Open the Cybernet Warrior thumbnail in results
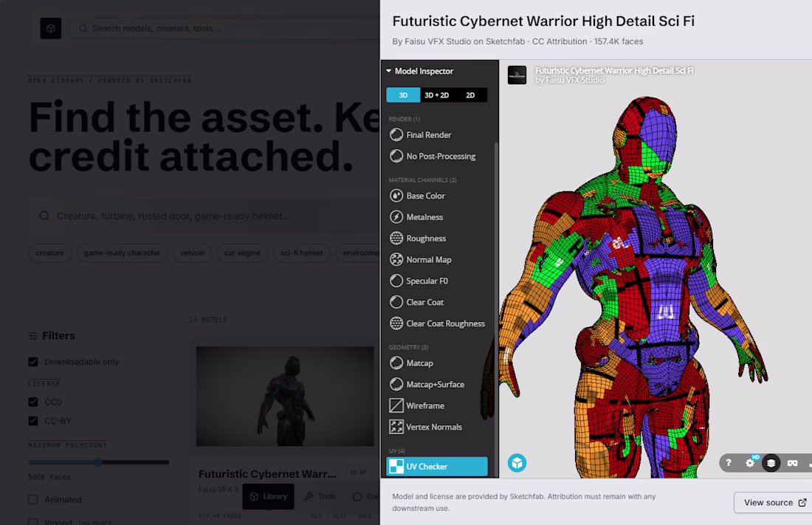 [x=285, y=397]
